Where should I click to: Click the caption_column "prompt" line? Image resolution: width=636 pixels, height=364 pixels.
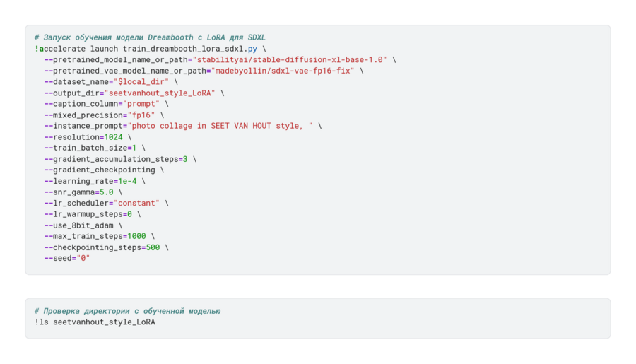106,104
